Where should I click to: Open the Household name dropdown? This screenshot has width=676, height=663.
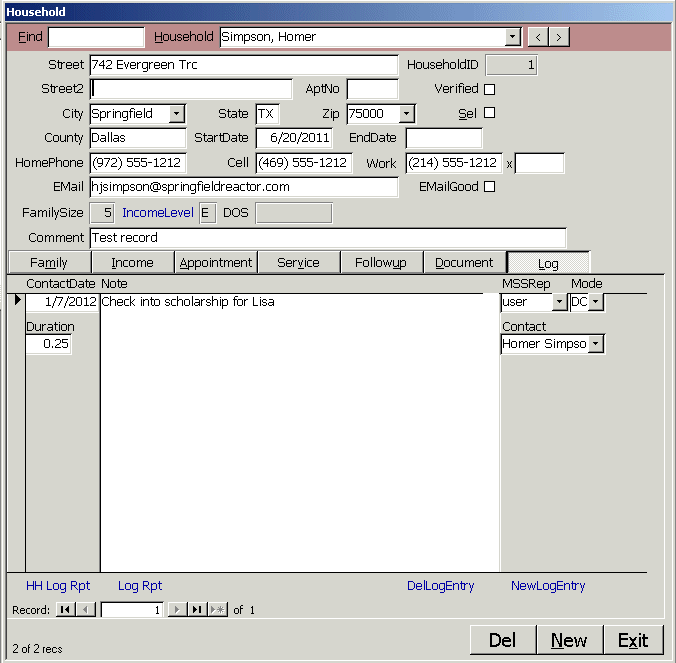click(x=513, y=37)
